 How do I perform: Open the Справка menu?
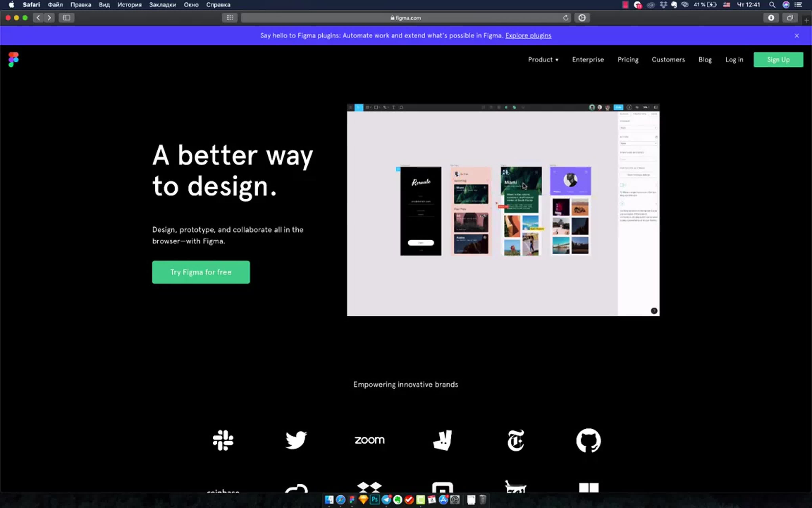point(218,5)
